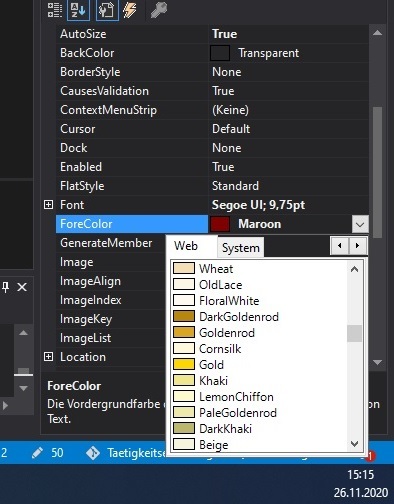Image resolution: width=394 pixels, height=504 pixels.
Task: Close the left panel with X
Action: click(x=22, y=287)
